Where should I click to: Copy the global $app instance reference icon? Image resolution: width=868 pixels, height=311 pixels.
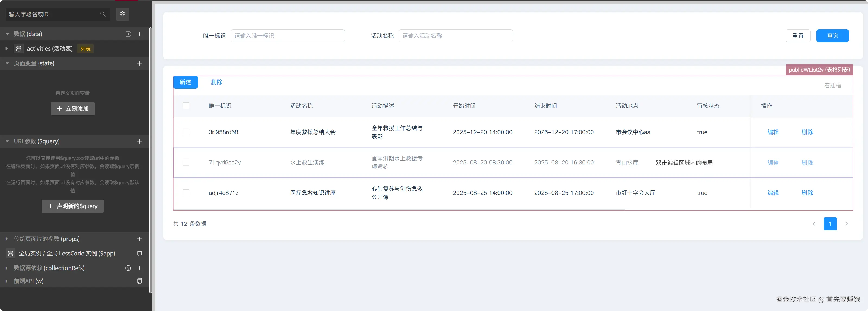pyautogui.click(x=139, y=254)
